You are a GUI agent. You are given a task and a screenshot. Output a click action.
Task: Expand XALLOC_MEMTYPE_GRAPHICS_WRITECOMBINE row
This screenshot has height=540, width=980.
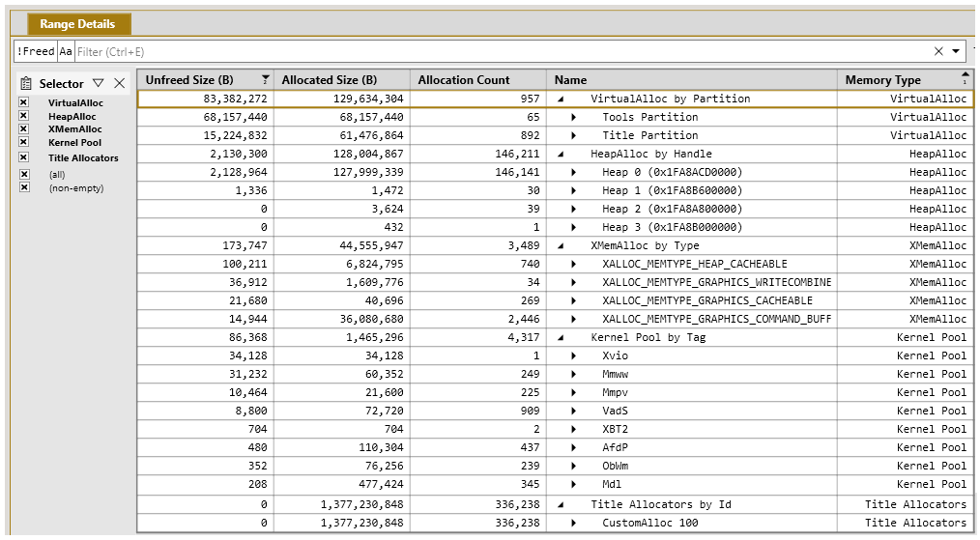[x=573, y=282]
